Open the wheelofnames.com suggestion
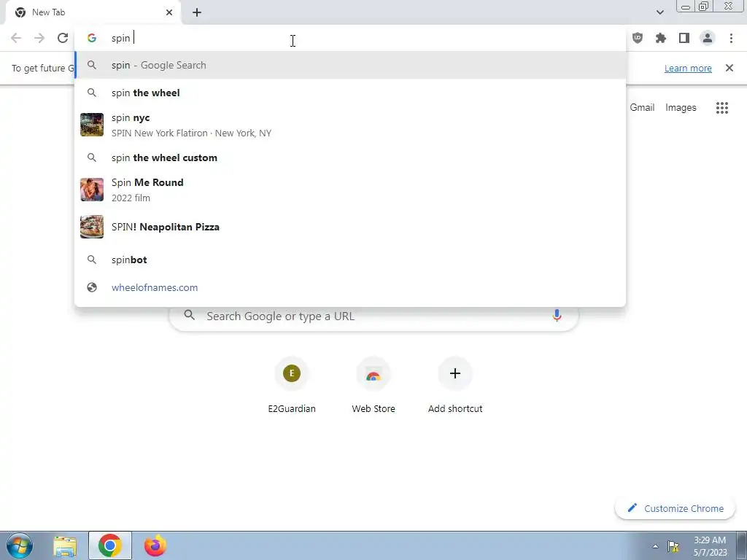This screenshot has width=747, height=560. point(350,287)
